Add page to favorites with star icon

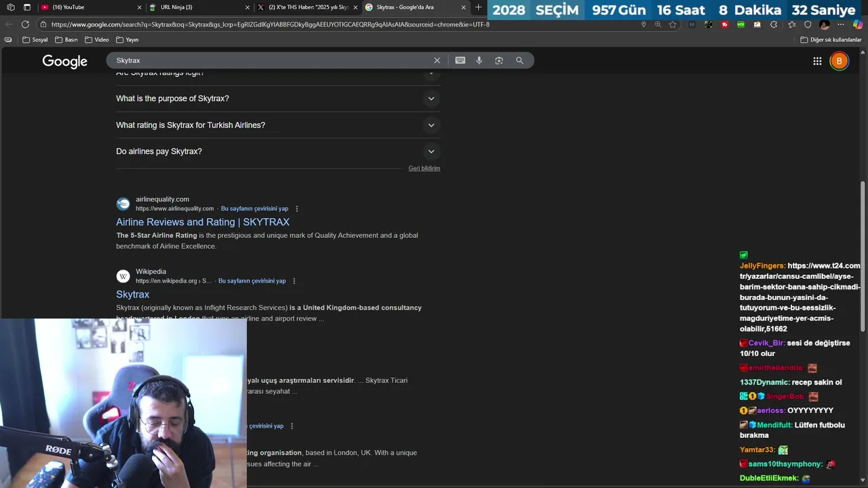(x=673, y=24)
